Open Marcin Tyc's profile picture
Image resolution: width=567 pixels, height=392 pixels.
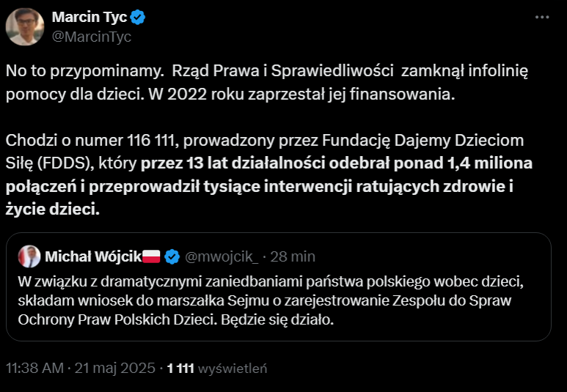(x=24, y=26)
